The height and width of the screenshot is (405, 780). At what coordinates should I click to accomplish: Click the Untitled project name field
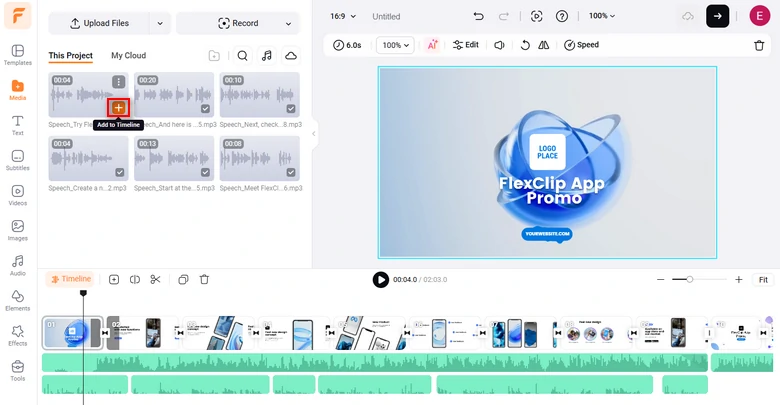[x=386, y=16]
